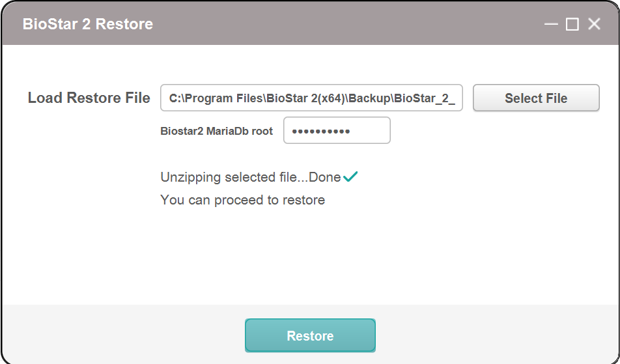Focus the Load Restore File path field
Image resolution: width=620 pixels, height=364 pixels.
click(x=311, y=98)
